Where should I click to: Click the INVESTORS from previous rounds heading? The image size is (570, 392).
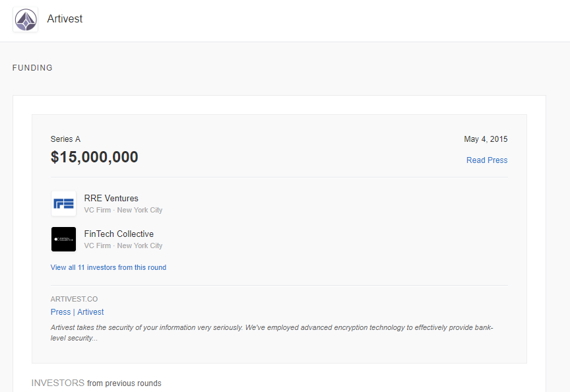coord(96,383)
